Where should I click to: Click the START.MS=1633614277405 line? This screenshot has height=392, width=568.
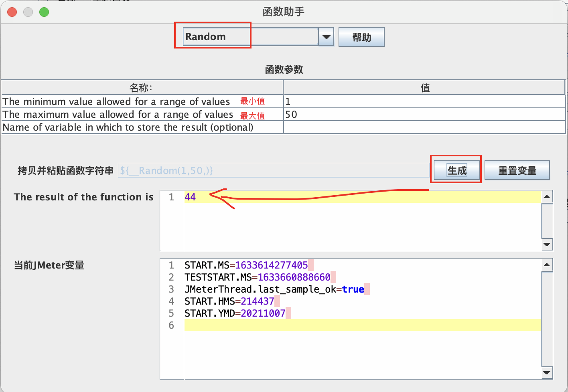click(246, 265)
